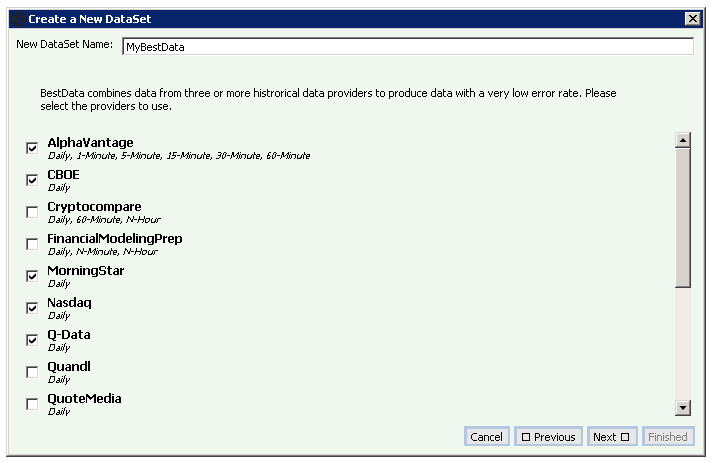Click the scrollbar up arrow
The height and width of the screenshot is (467, 715).
coord(684,140)
